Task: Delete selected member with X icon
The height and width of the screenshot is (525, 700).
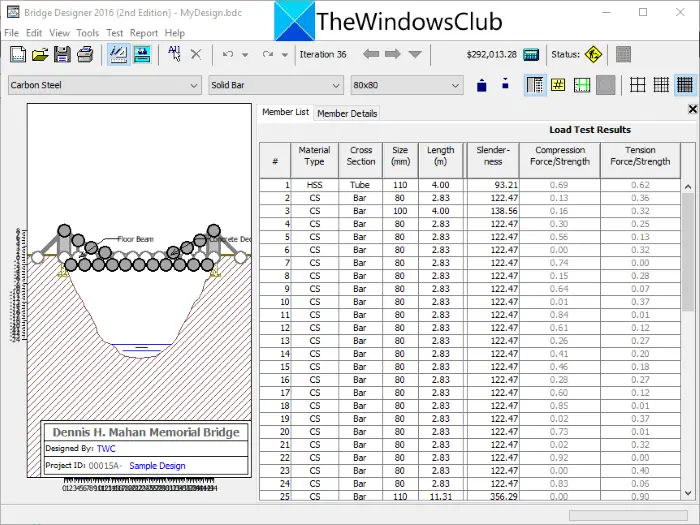Action: point(196,54)
